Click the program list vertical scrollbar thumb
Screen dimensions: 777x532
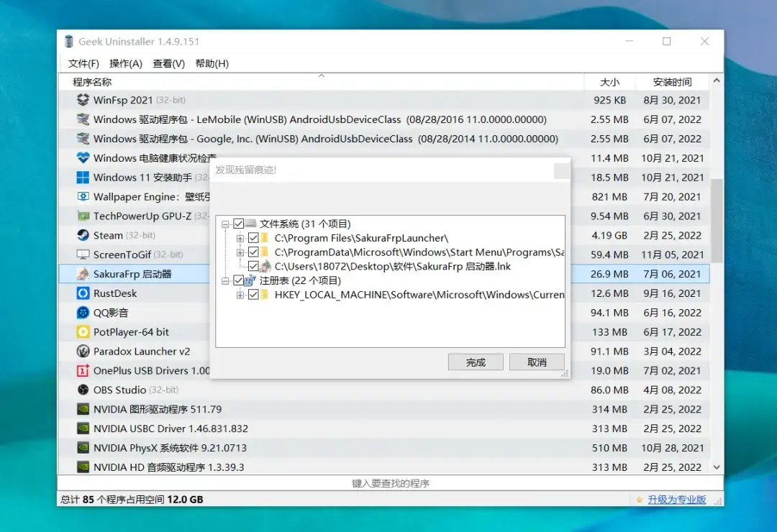pyautogui.click(x=717, y=220)
